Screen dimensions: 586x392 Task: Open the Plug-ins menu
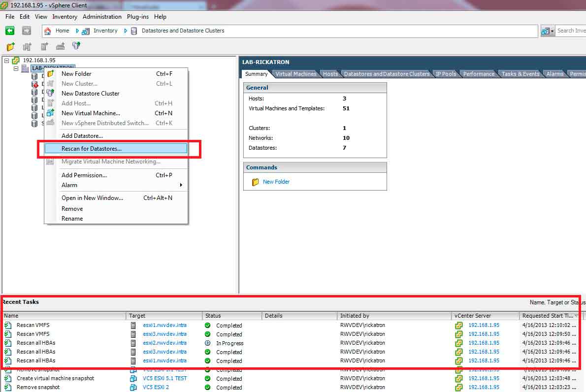click(137, 17)
